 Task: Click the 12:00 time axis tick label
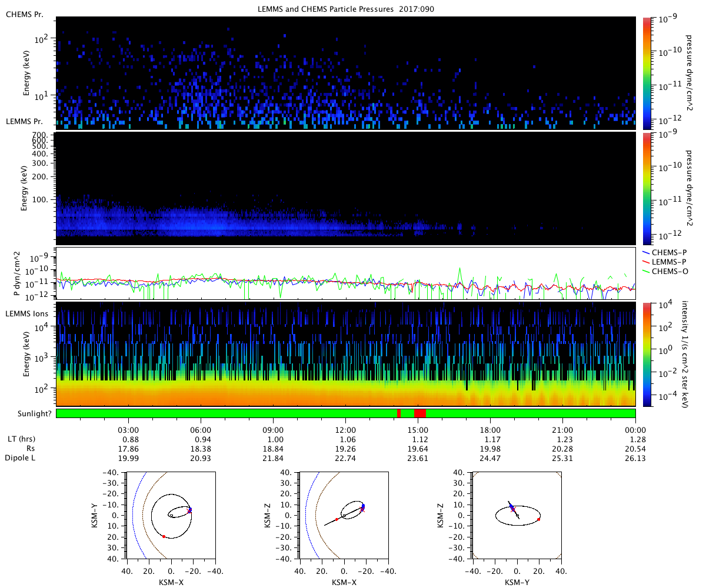click(x=345, y=430)
